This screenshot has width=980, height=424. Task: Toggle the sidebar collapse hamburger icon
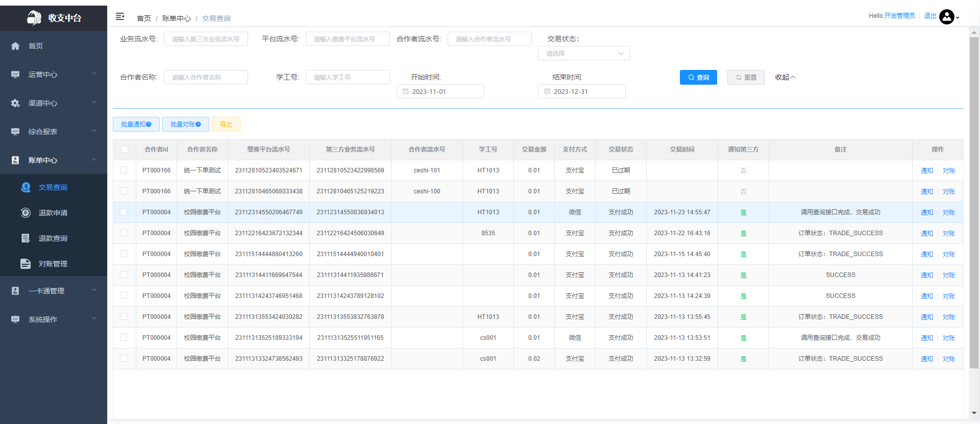[120, 17]
